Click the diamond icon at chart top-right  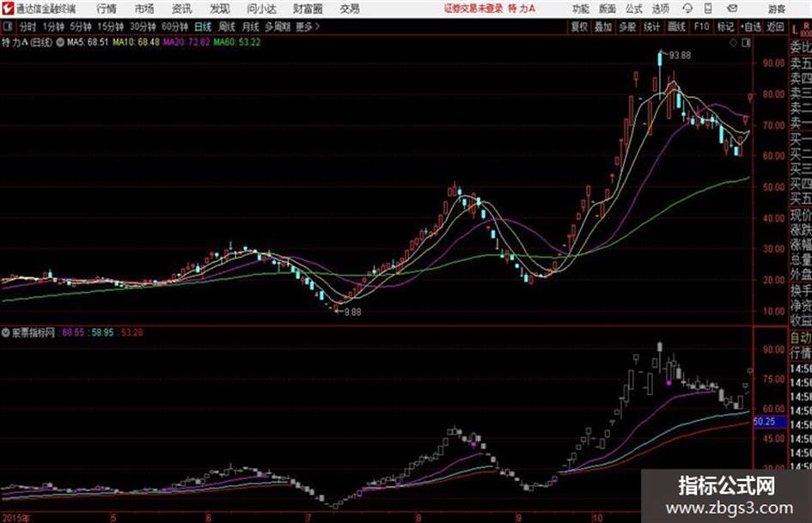(733, 43)
